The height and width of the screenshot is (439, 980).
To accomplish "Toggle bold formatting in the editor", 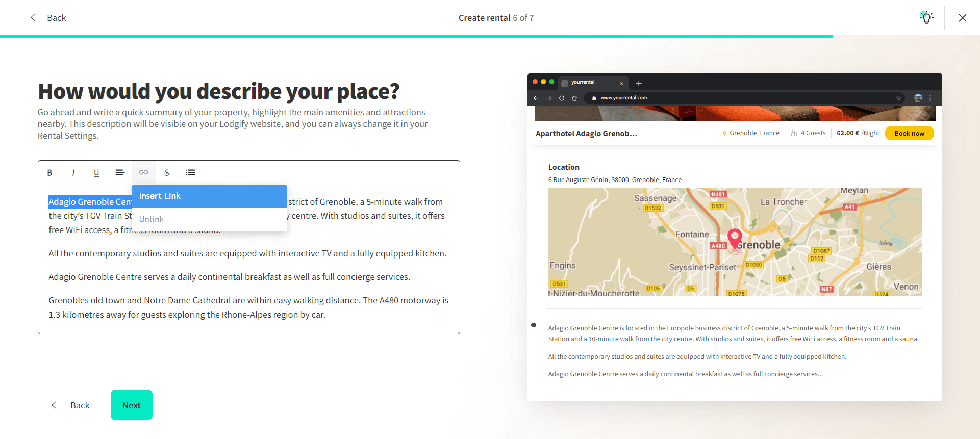I will 49,173.
